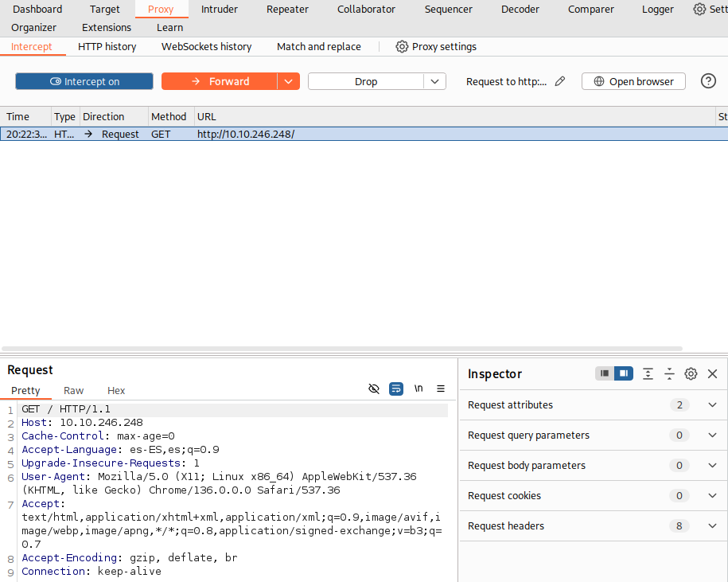Screen dimensions: 728x582
Task: Edit the request target with the pencil icon
Action: click(560, 81)
